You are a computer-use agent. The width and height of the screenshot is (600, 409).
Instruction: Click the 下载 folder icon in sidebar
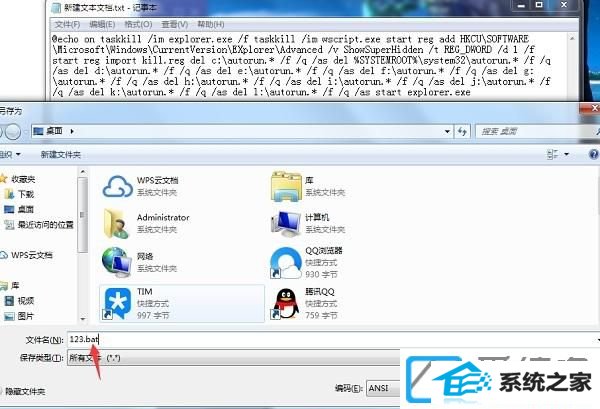[x=9, y=194]
